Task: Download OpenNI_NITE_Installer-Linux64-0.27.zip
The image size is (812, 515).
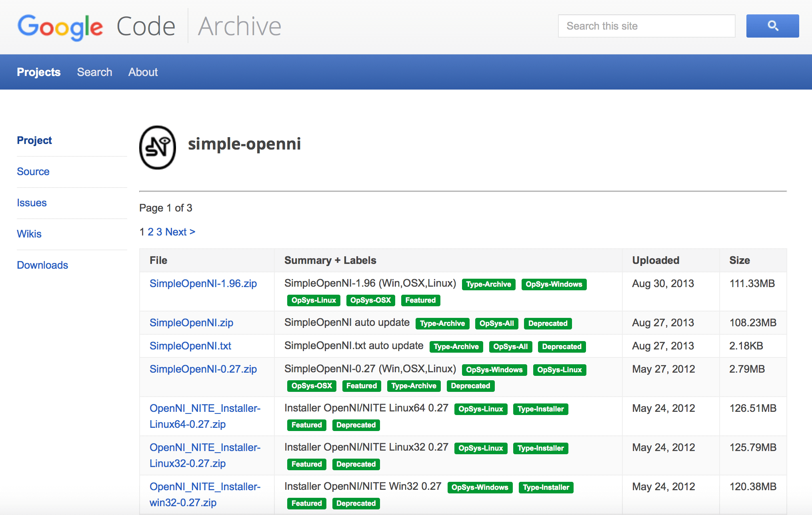Action: (x=205, y=416)
